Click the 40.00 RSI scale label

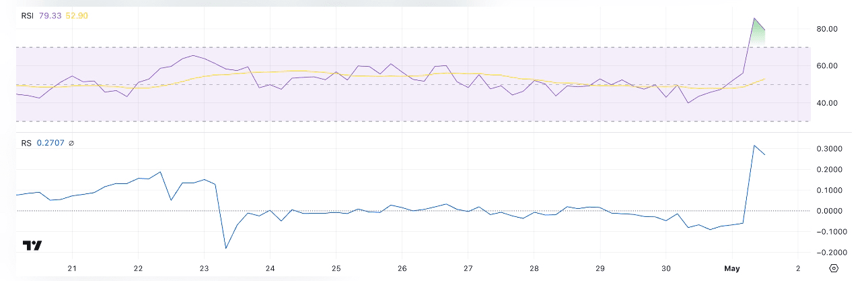pos(826,103)
